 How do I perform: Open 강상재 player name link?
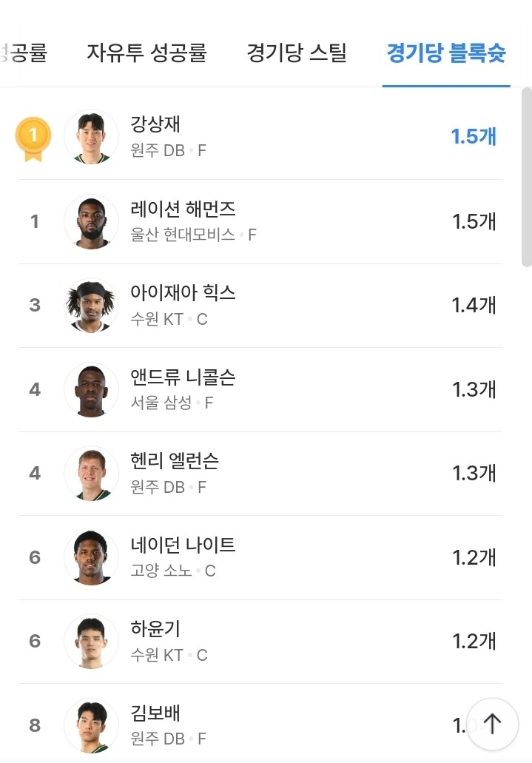[x=155, y=124]
